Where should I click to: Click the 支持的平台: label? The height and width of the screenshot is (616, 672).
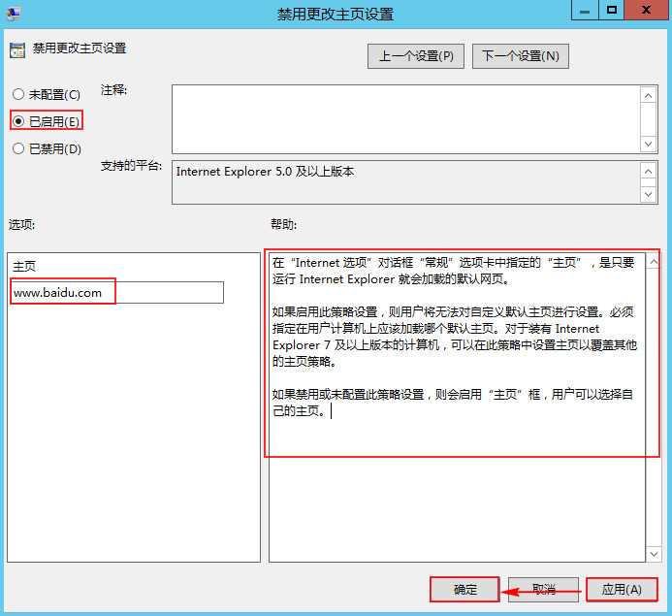131,166
